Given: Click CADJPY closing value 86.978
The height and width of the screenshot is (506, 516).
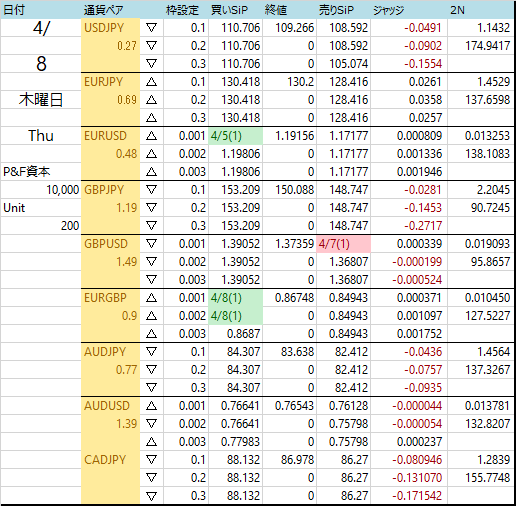Looking at the screenshot, I should pos(297,460).
